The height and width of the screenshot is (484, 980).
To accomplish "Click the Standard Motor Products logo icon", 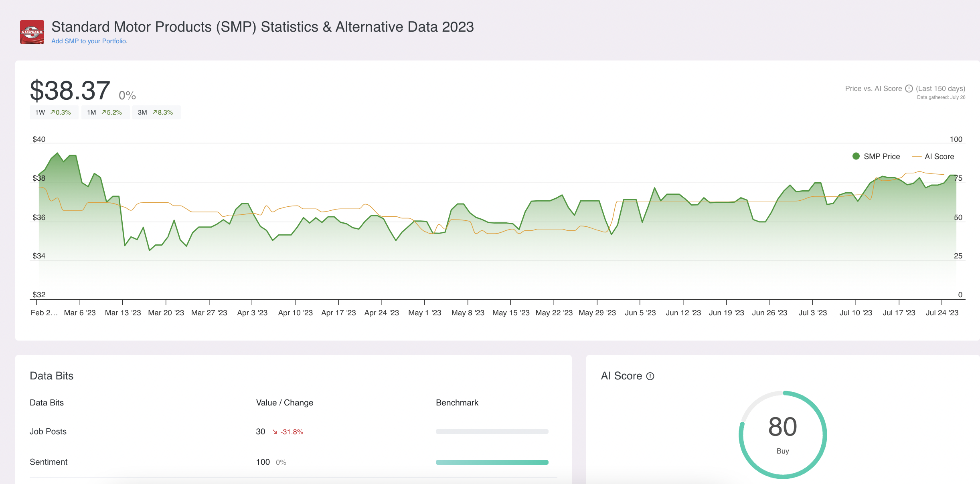I will click(32, 32).
